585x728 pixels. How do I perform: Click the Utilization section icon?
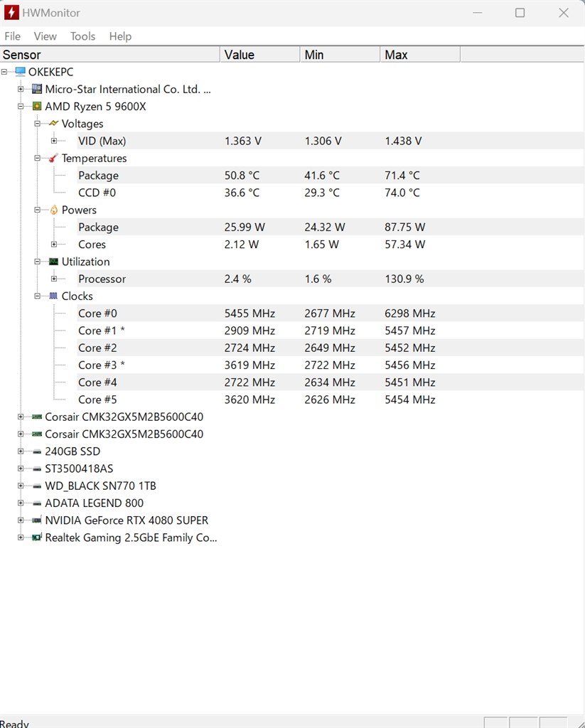53,262
